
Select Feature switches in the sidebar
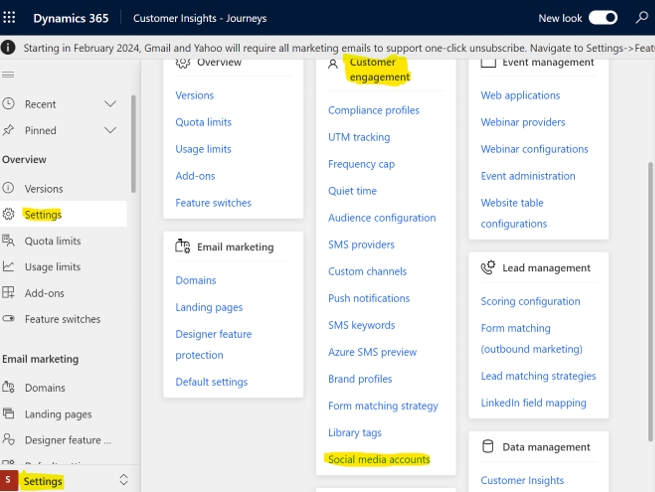[63, 319]
